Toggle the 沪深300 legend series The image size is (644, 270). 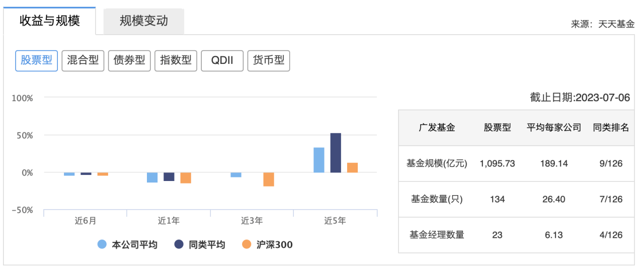tap(267, 245)
